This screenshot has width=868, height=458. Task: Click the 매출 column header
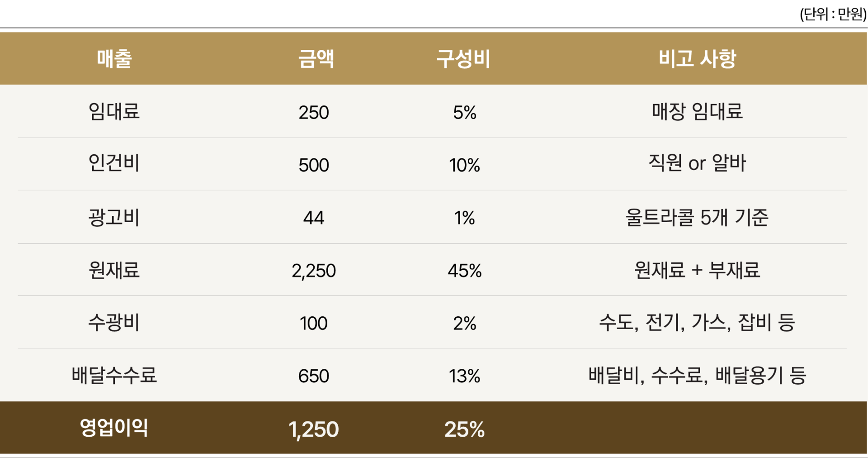coord(114,59)
